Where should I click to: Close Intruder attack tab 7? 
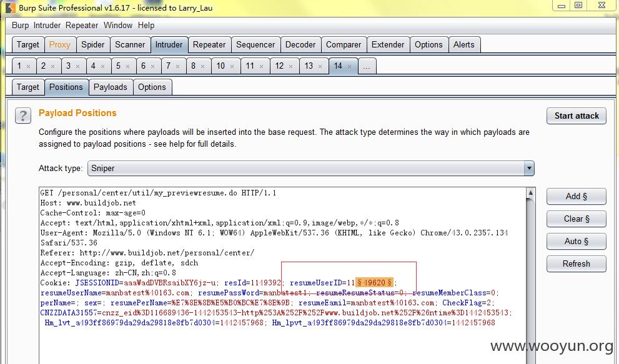click(177, 66)
